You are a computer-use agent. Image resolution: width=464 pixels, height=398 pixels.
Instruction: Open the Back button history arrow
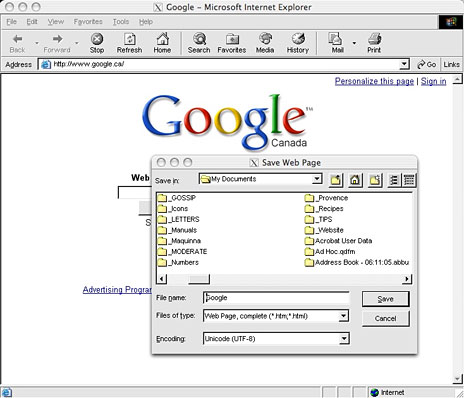37,43
